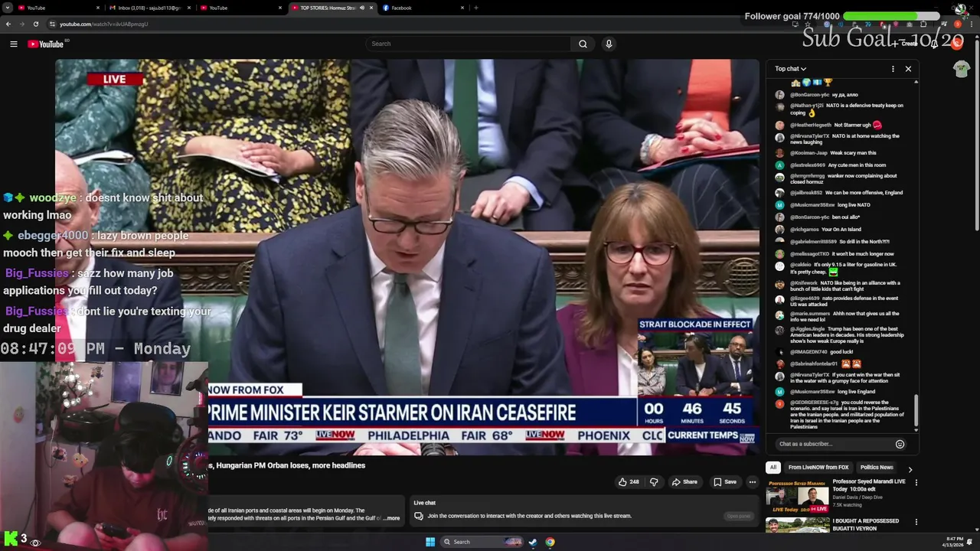Select From LiveNOW from FOX chip
Screen dimensions: 980x551
click(818, 468)
